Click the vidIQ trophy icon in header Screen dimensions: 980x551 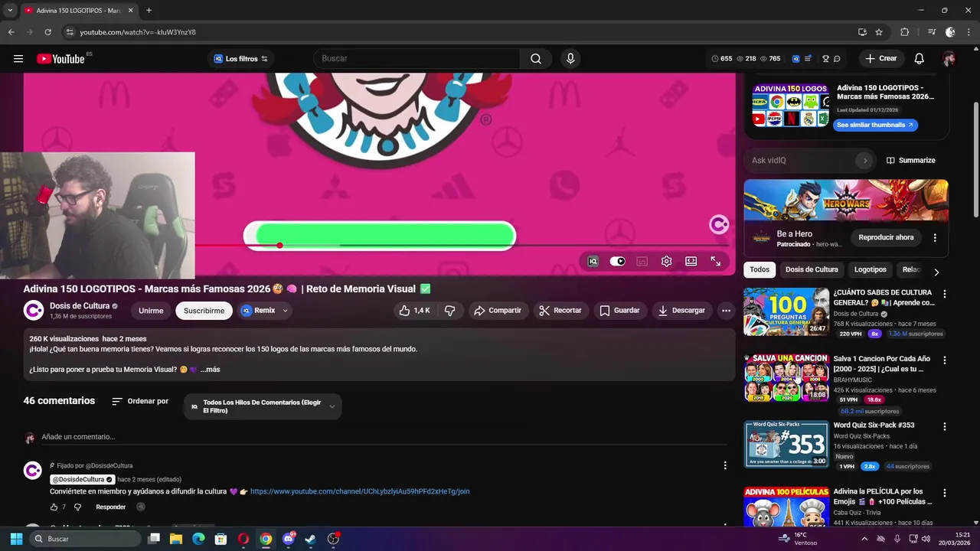tap(826, 59)
